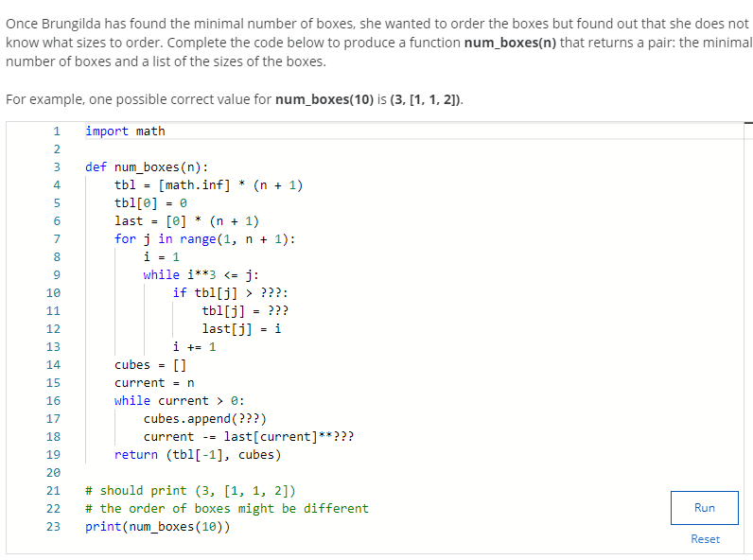Click the 'while i**3 <= j:' line
Image resolution: width=753 pixels, height=560 pixels.
[201, 274]
